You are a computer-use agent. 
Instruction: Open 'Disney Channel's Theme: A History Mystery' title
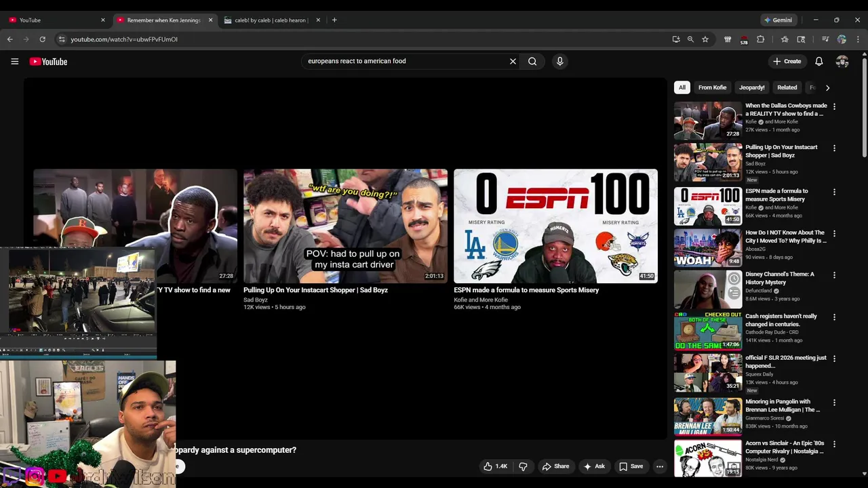pyautogui.click(x=780, y=278)
